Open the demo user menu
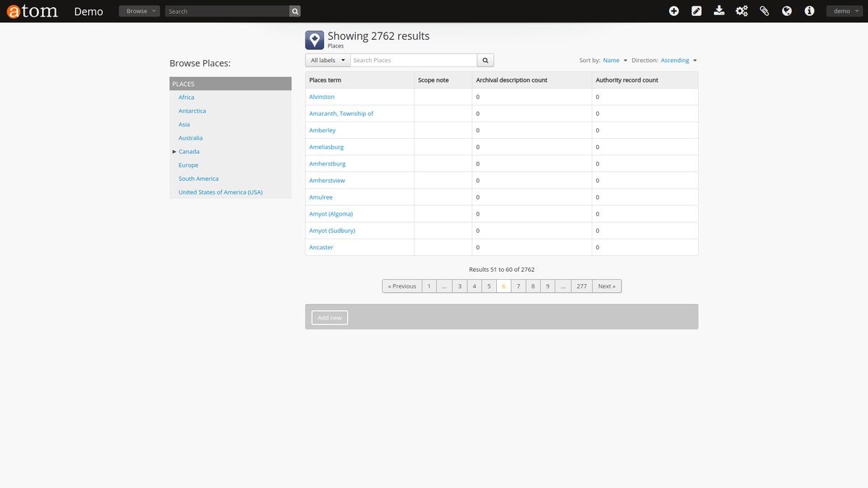Screen dimensions: 868x488 pyautogui.click(x=843, y=11)
